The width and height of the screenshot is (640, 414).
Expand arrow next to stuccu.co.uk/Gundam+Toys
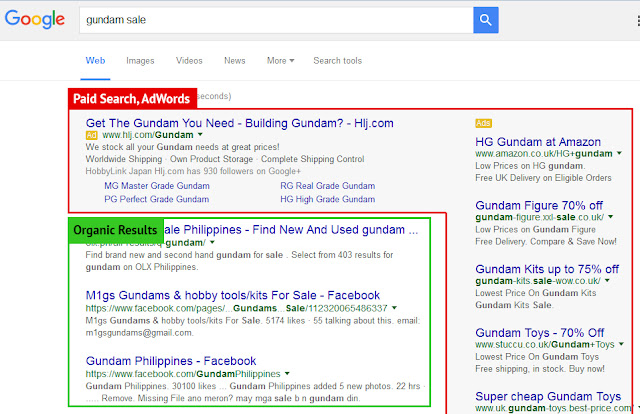(x=621, y=344)
